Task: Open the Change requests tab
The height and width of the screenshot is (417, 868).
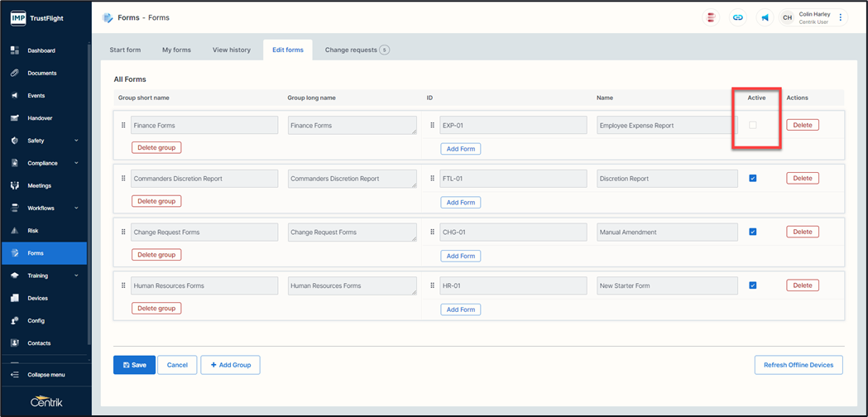Action: [x=351, y=50]
